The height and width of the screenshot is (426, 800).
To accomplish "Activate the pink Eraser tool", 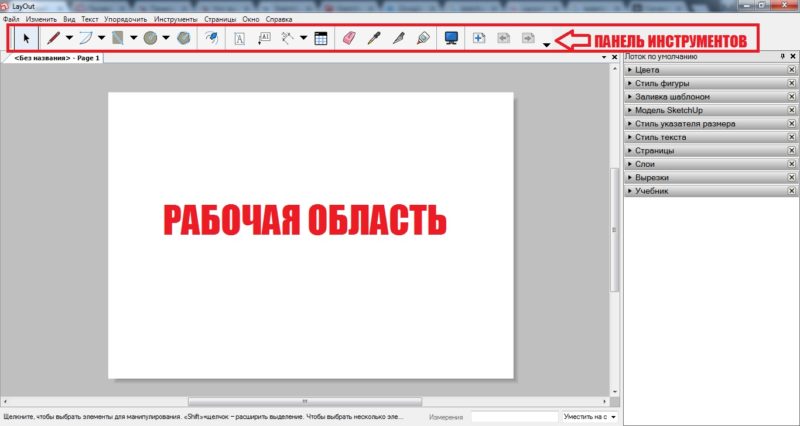I will 349,39.
